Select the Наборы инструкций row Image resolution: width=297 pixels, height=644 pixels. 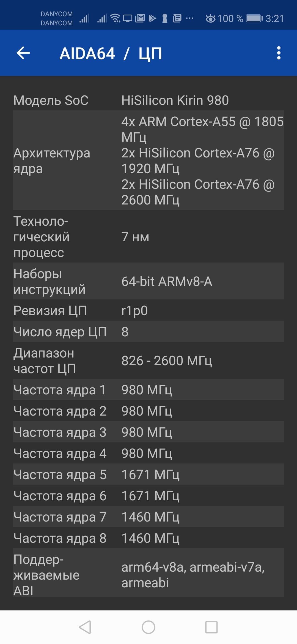(x=148, y=281)
